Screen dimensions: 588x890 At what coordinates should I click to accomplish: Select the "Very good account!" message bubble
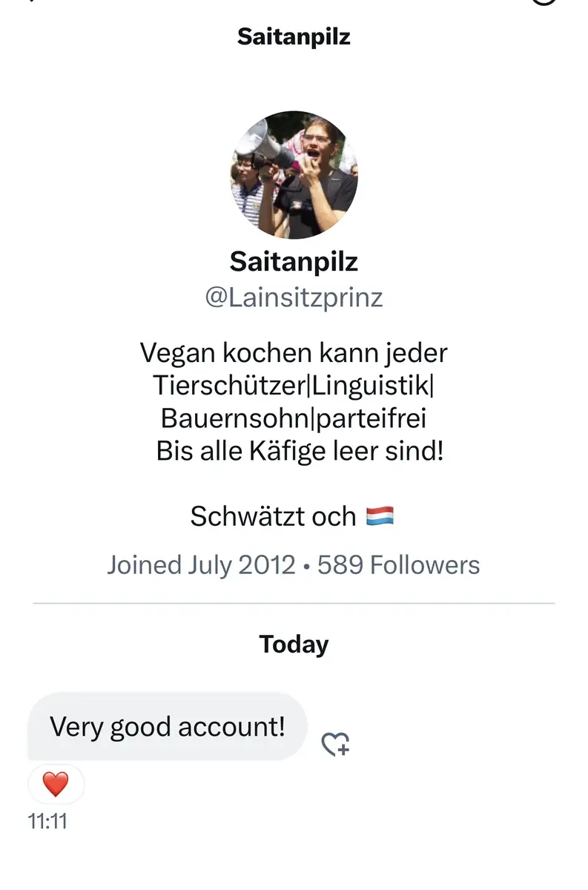(x=167, y=727)
